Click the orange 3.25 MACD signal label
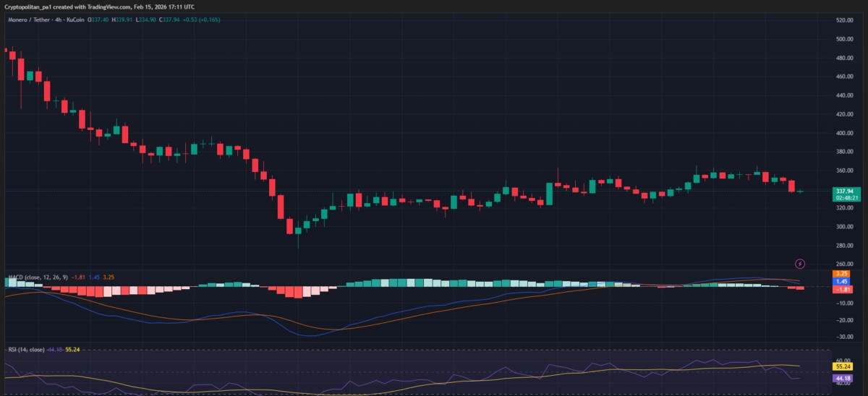Screen dimensions: 868x396 [841, 275]
